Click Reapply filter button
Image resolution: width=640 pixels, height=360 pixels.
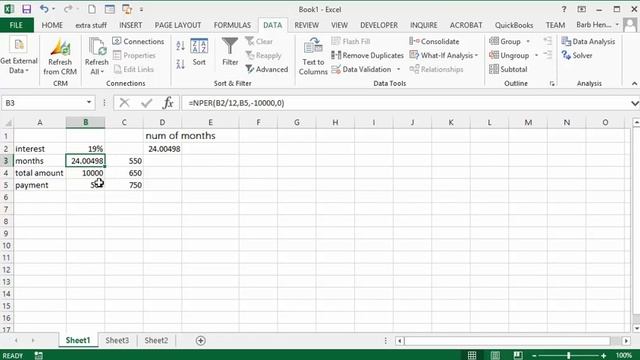tap(263, 55)
